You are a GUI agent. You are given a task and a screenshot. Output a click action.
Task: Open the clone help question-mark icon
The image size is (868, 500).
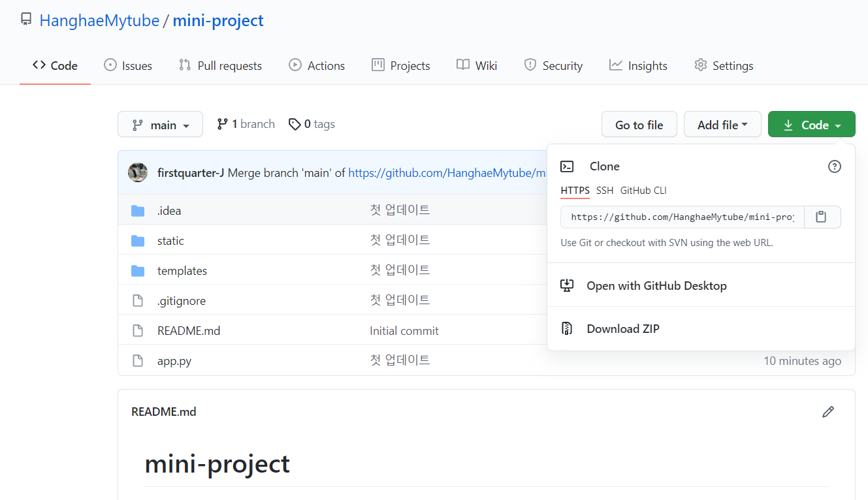(x=835, y=166)
